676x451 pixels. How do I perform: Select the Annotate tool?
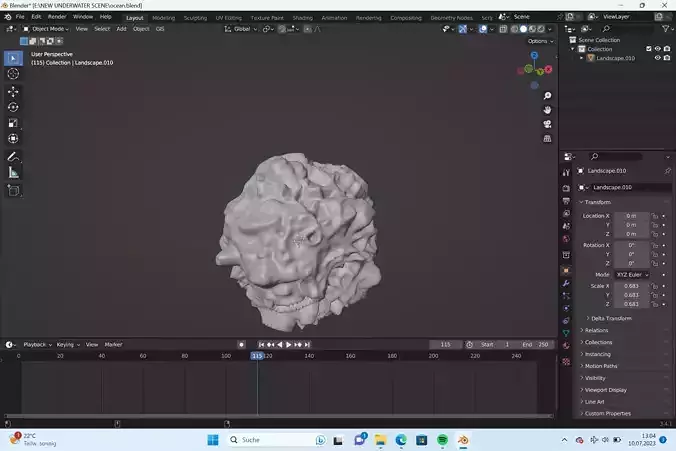coord(13,157)
